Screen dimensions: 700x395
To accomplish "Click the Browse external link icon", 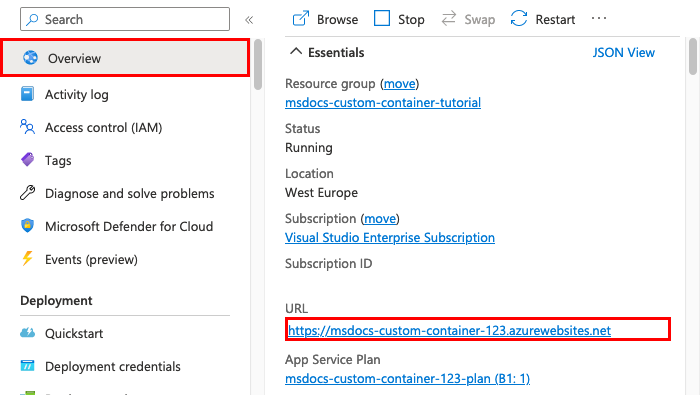I will [x=300, y=19].
